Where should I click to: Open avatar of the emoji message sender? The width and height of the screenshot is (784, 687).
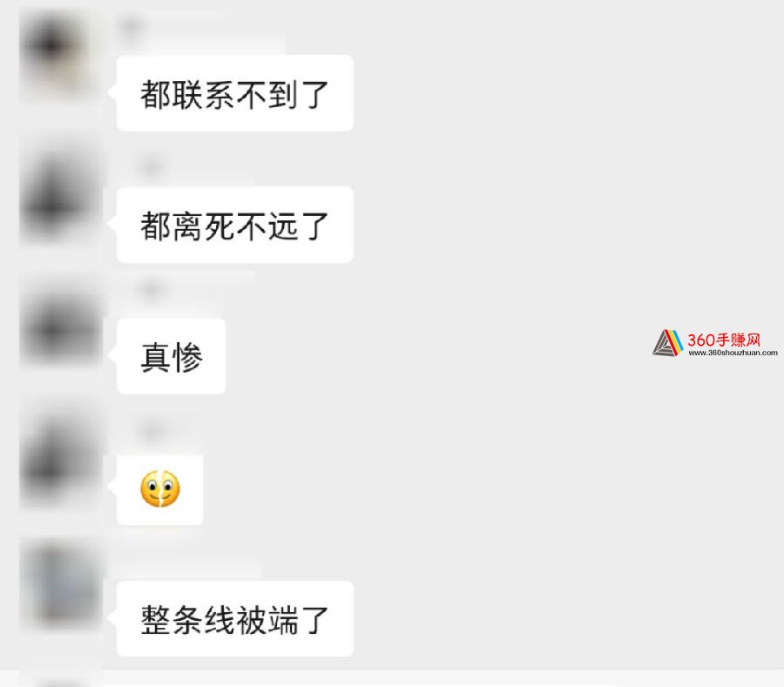[61, 457]
